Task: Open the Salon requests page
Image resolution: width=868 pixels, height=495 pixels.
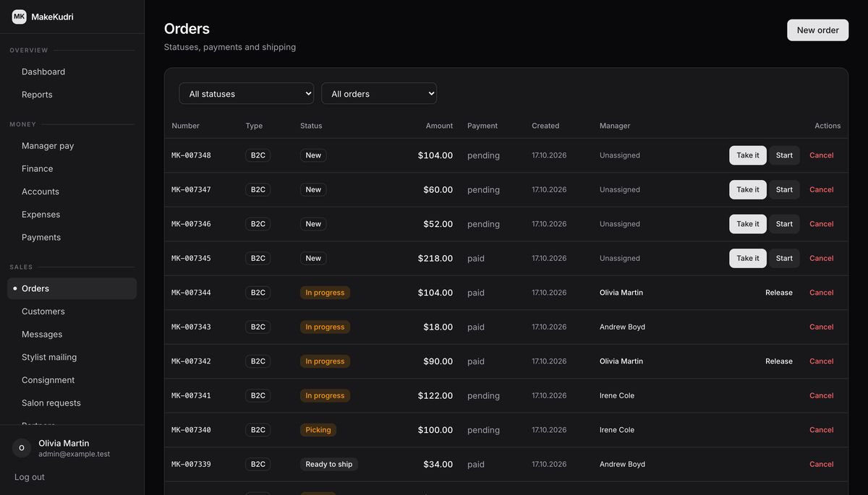Action: (72, 403)
